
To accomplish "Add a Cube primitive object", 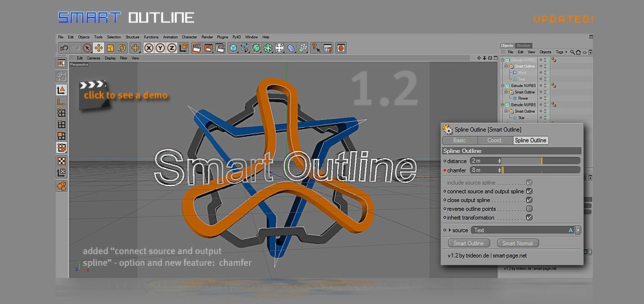I will click(233, 48).
